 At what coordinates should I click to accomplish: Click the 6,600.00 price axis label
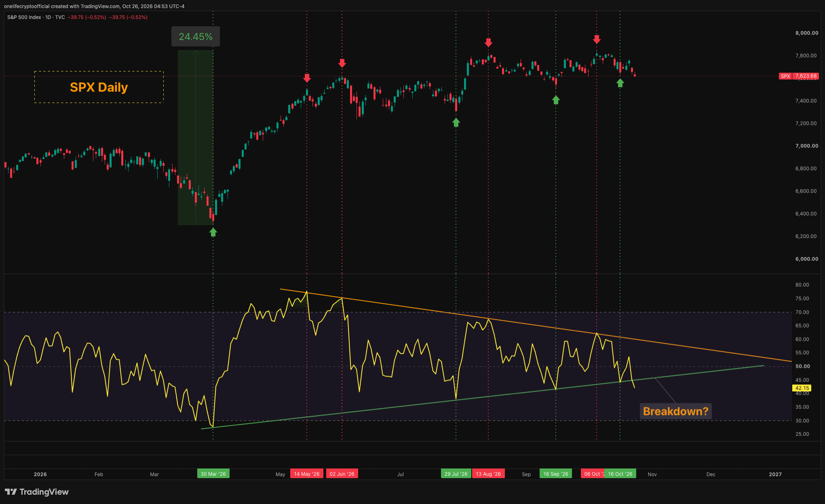[806, 191]
